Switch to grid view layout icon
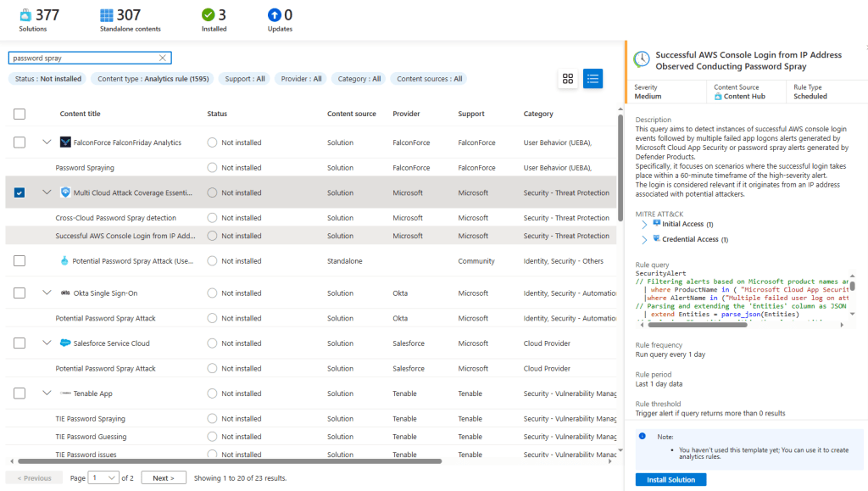The height and width of the screenshot is (491, 868). pos(568,79)
